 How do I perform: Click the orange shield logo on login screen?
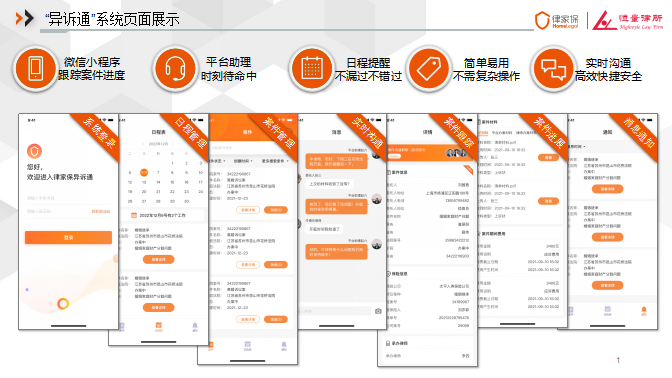point(34,151)
